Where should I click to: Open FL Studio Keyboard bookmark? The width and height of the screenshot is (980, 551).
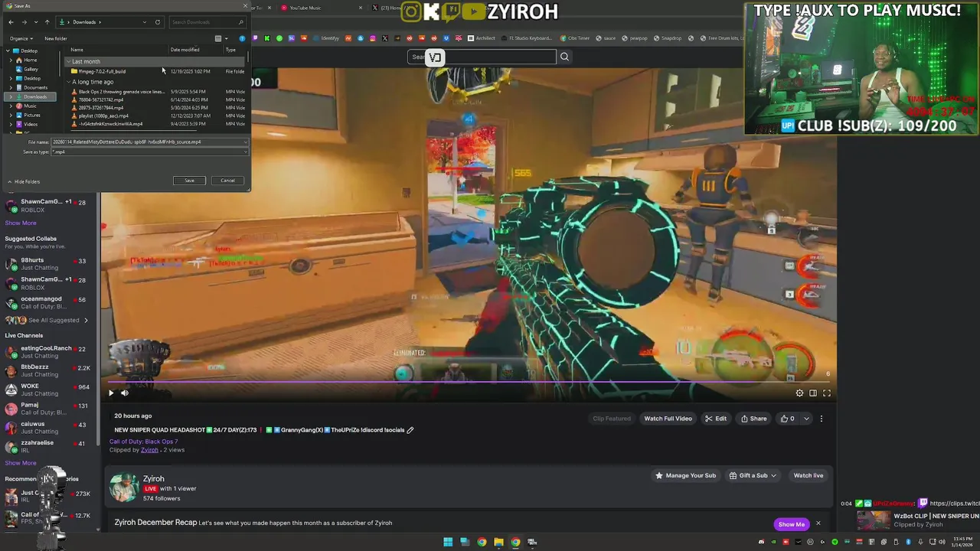526,38
